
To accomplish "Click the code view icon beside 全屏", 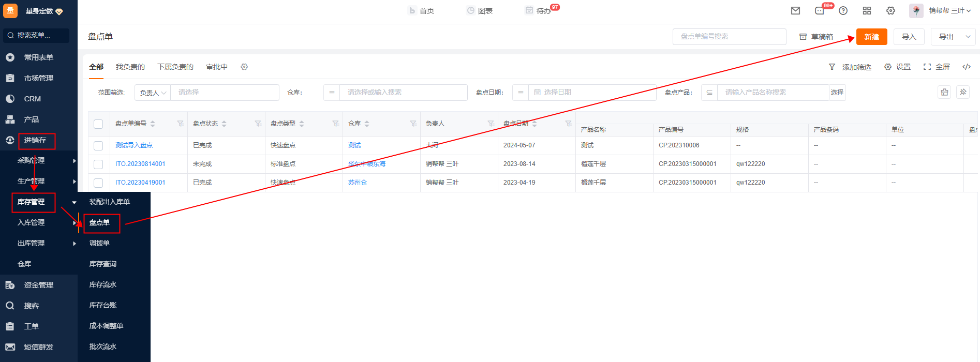I will click(x=967, y=67).
